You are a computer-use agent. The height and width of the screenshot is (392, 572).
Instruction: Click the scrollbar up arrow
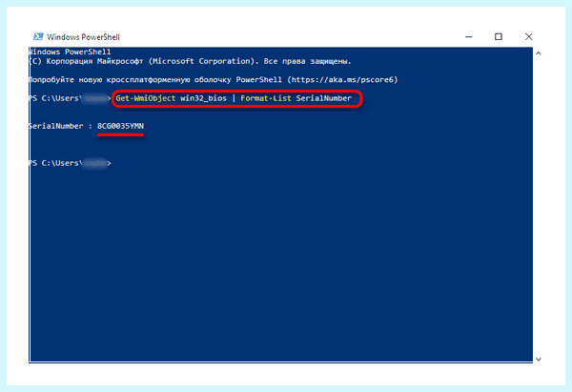pos(539,53)
